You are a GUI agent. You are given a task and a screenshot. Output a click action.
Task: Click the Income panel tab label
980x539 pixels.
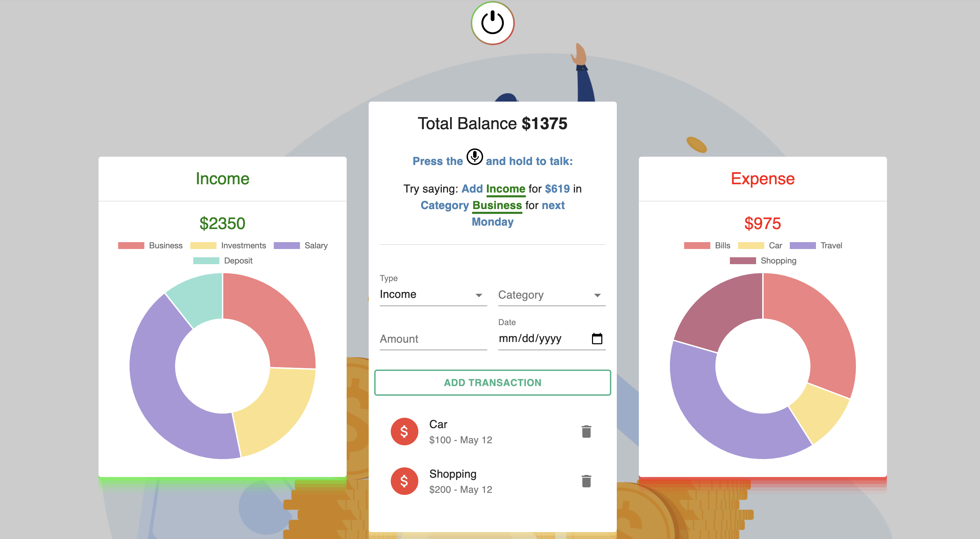pos(222,178)
